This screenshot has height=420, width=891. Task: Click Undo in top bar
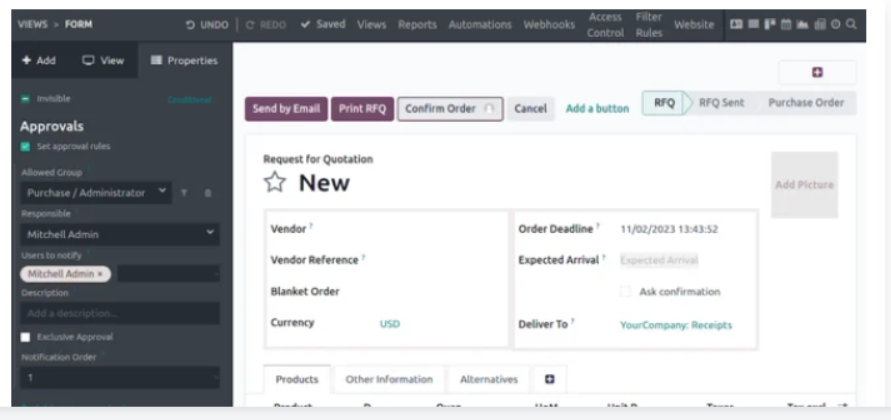[x=207, y=25]
